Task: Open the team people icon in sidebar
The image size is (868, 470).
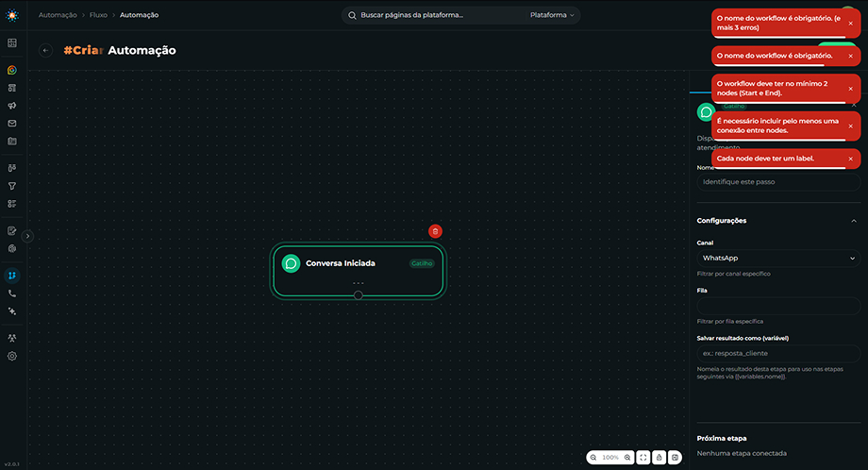Action: coord(11,338)
